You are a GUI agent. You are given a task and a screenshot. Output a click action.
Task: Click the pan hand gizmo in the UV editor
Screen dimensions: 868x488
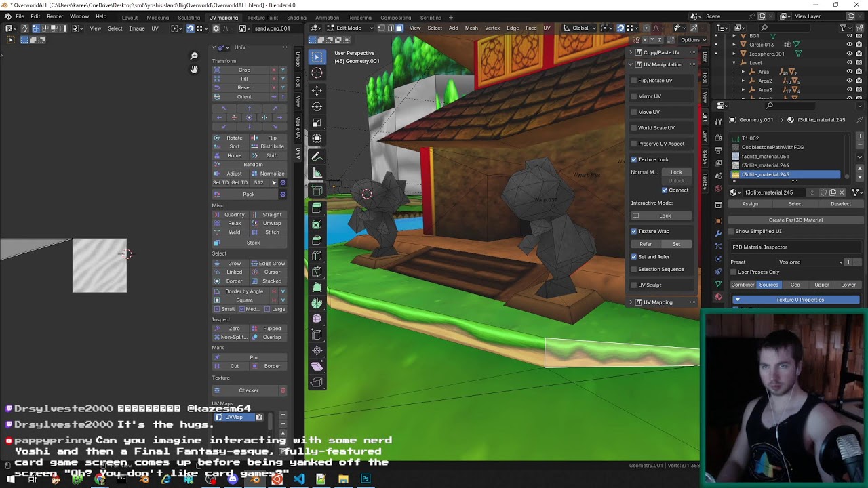(194, 70)
